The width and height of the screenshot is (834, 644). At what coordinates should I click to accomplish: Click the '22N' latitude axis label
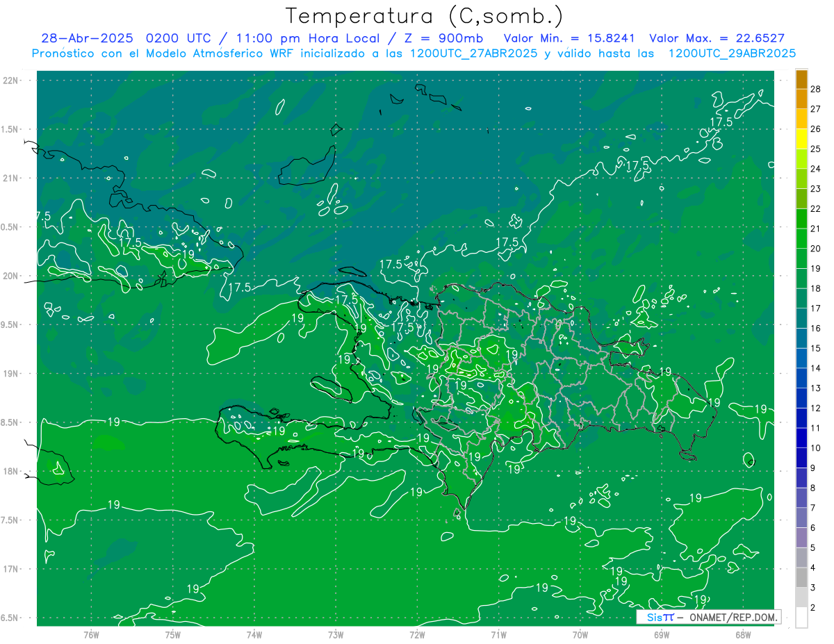(10, 81)
